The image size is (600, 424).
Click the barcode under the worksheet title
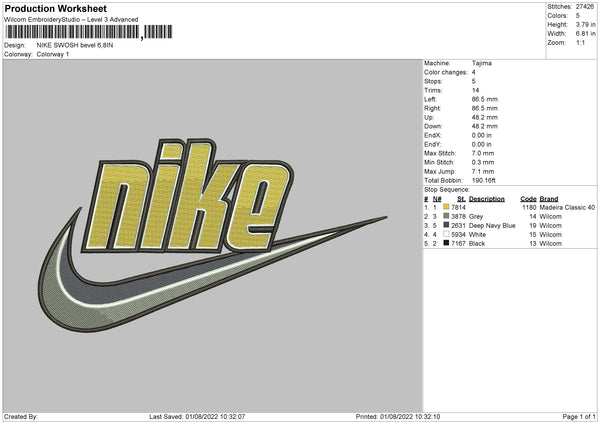pos(89,32)
